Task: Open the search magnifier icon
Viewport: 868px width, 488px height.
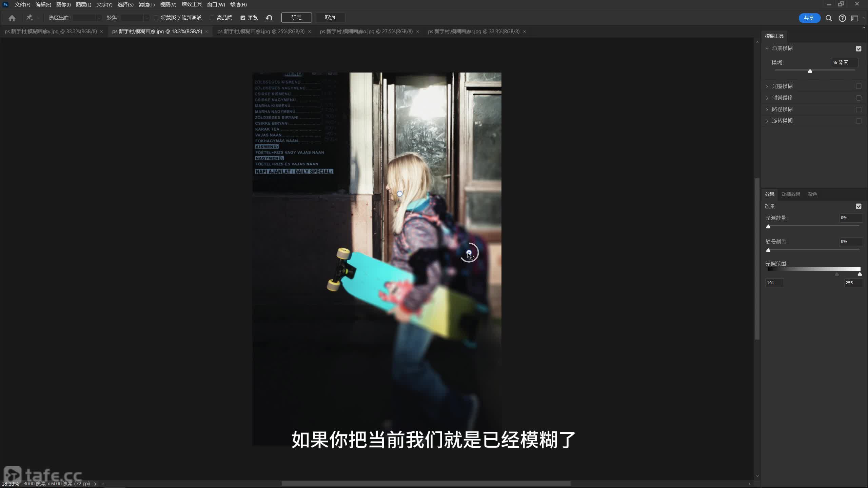Action: pos(829,18)
